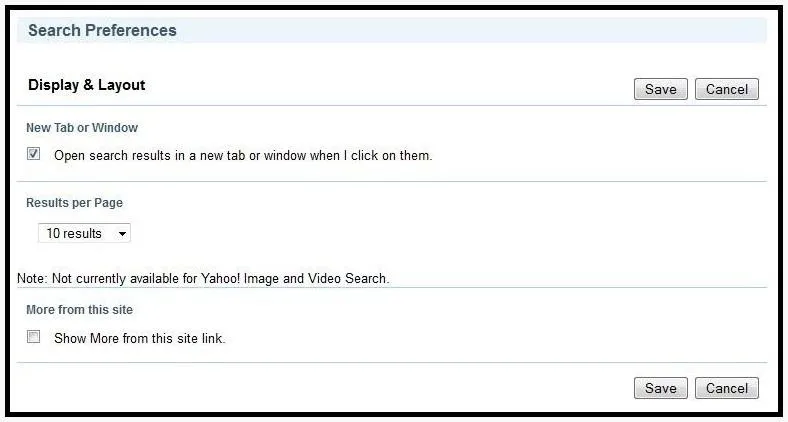Click the bottom Cancel button
The width and height of the screenshot is (788, 422).
pos(727,388)
